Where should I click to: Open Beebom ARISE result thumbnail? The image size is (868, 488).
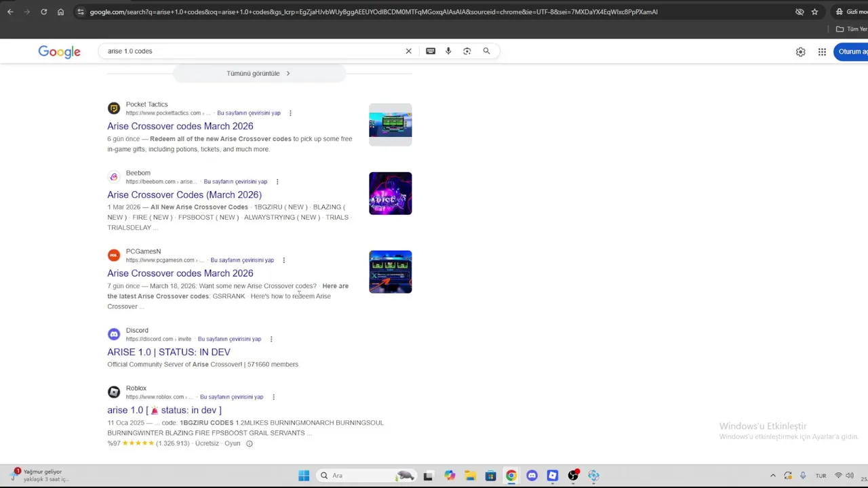click(391, 193)
